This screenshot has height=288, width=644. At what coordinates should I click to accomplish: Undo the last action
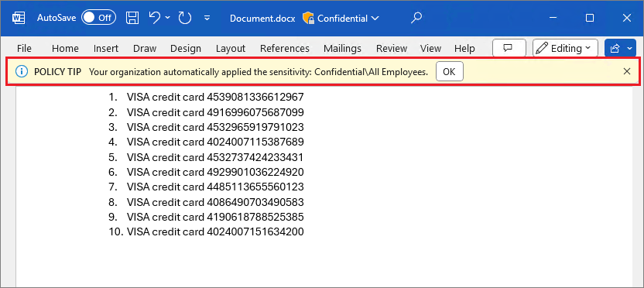pos(155,18)
